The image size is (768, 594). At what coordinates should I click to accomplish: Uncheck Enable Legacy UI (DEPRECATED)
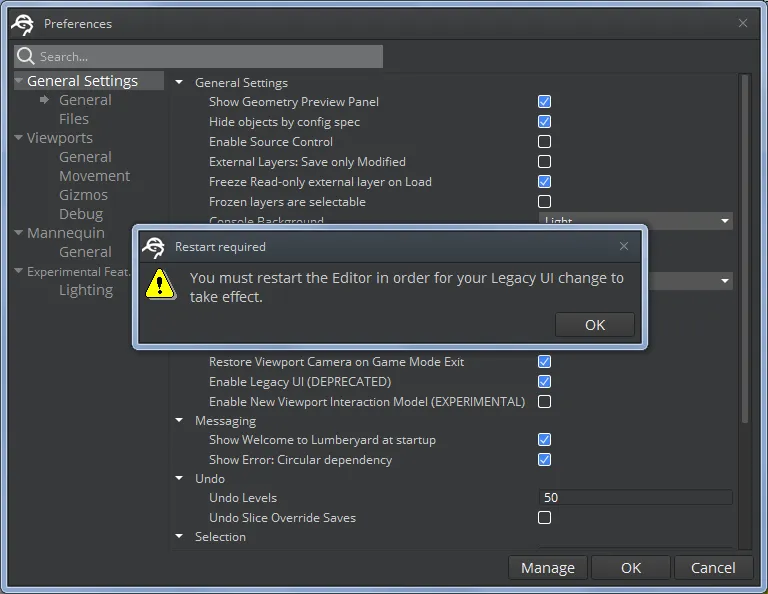[544, 381]
